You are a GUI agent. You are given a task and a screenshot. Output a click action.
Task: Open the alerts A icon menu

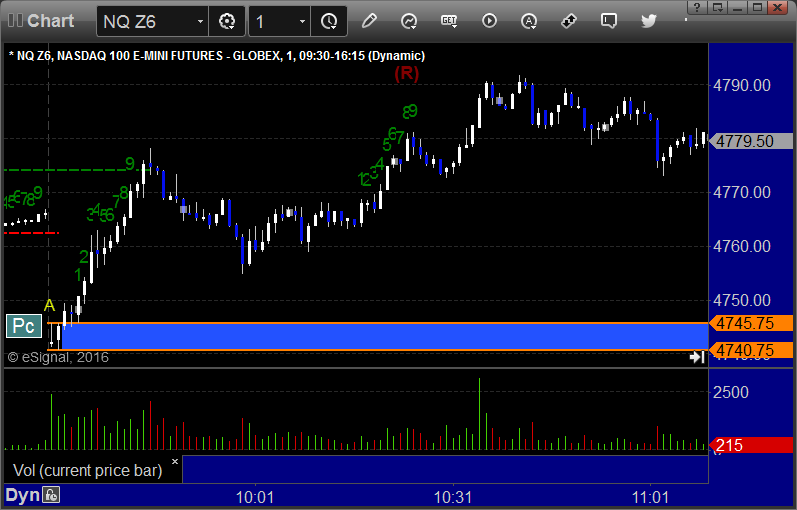[529, 21]
